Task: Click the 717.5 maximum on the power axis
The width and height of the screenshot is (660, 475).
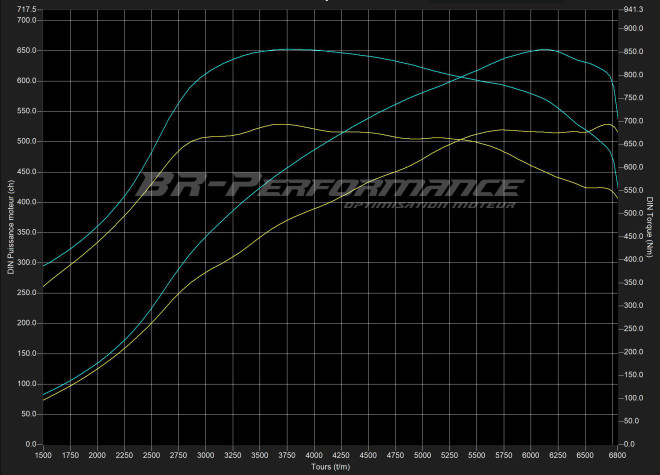Action: pos(27,9)
